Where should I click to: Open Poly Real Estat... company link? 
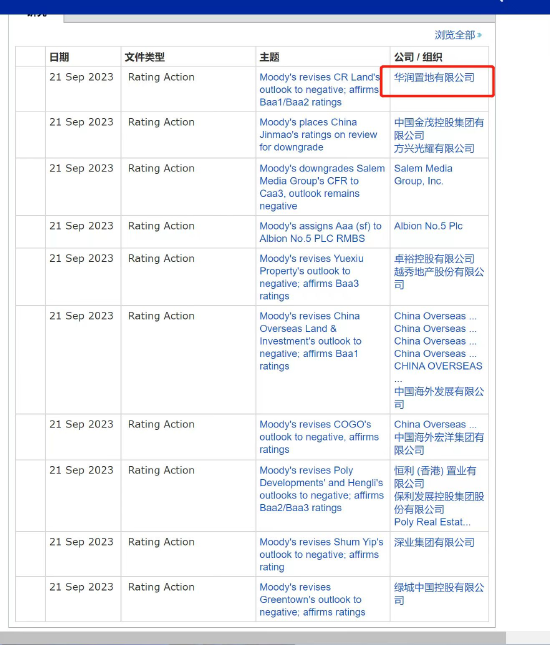[x=432, y=522]
